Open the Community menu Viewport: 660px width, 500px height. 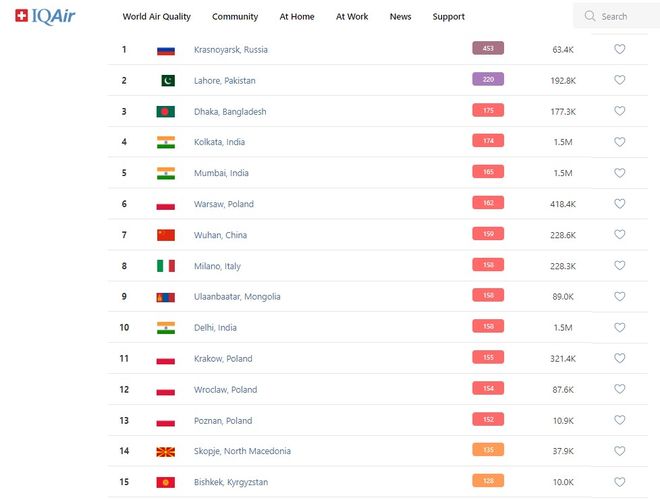pyautogui.click(x=235, y=17)
